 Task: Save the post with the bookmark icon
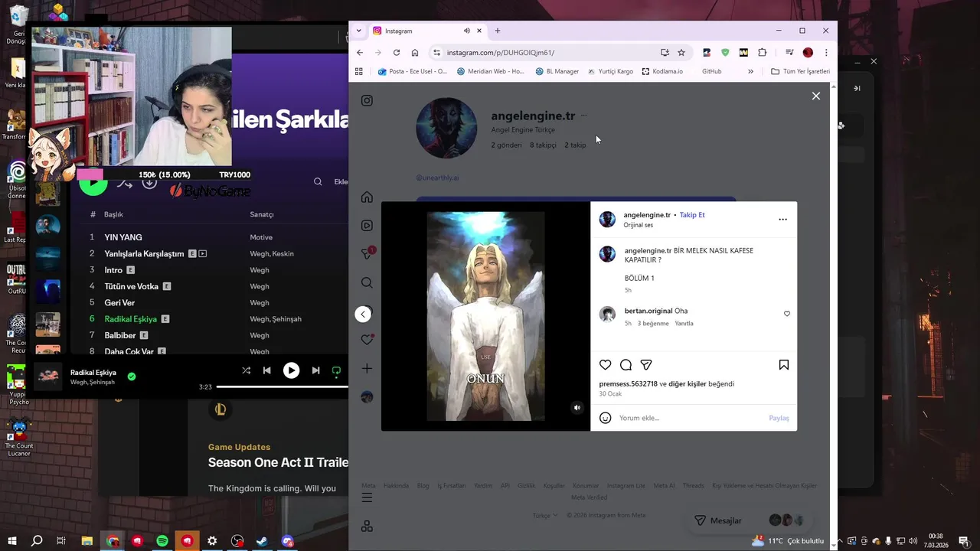pyautogui.click(x=784, y=365)
